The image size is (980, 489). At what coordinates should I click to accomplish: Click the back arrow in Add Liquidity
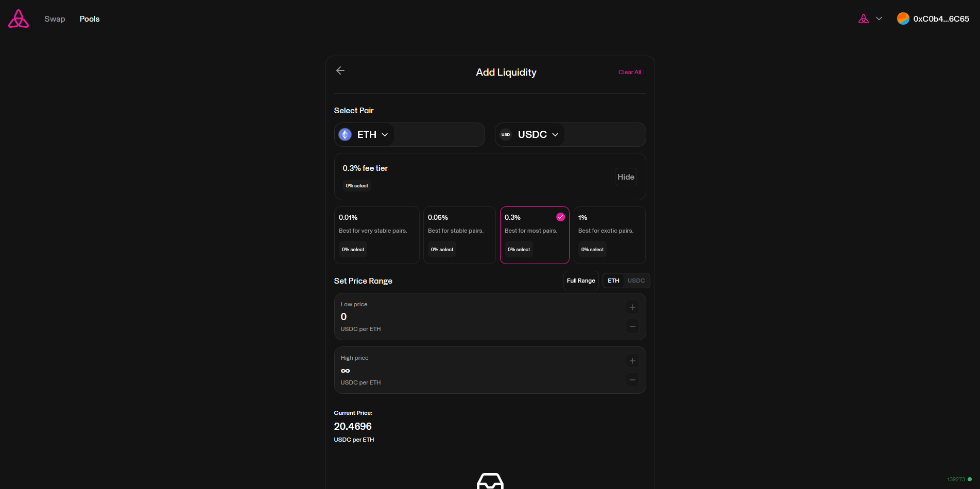click(x=340, y=71)
